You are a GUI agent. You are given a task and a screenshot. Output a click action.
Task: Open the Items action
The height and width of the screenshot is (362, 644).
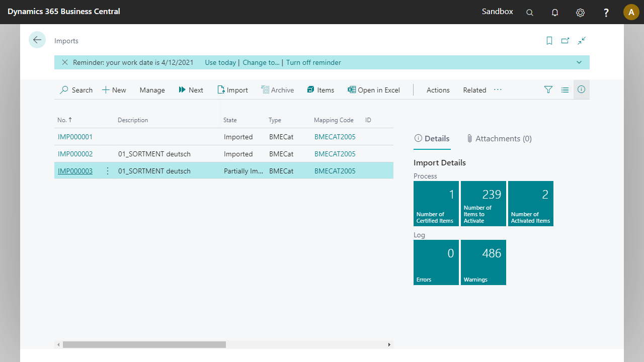320,90
